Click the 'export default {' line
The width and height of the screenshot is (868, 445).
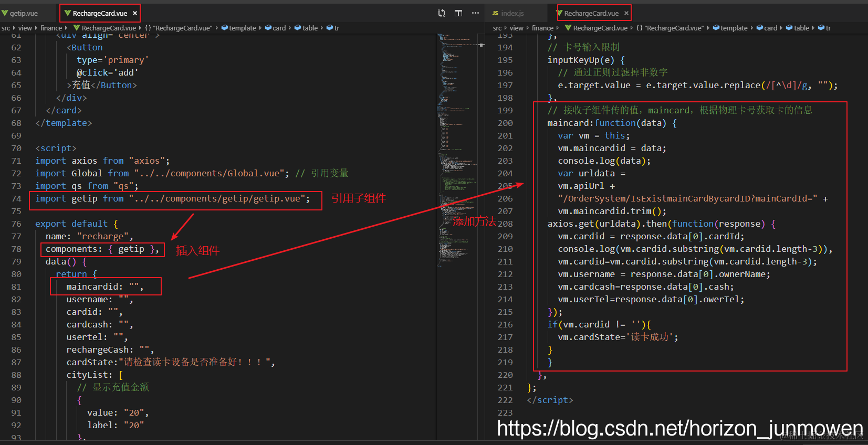click(x=76, y=224)
